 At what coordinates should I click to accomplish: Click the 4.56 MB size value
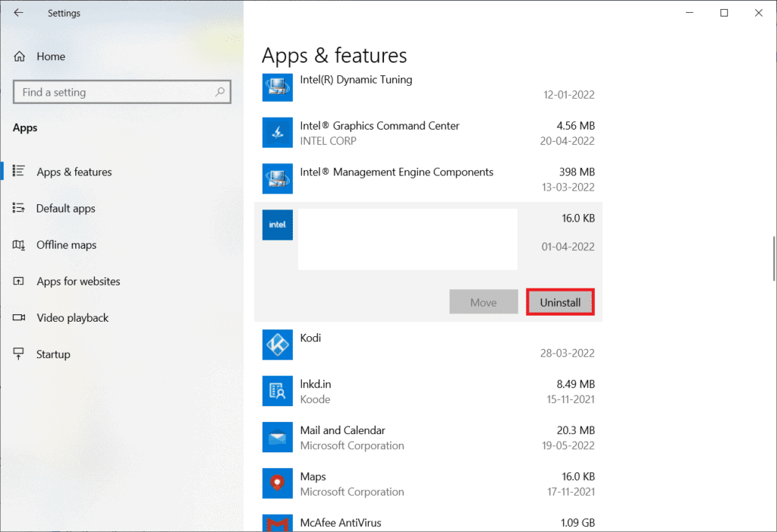[x=575, y=126]
